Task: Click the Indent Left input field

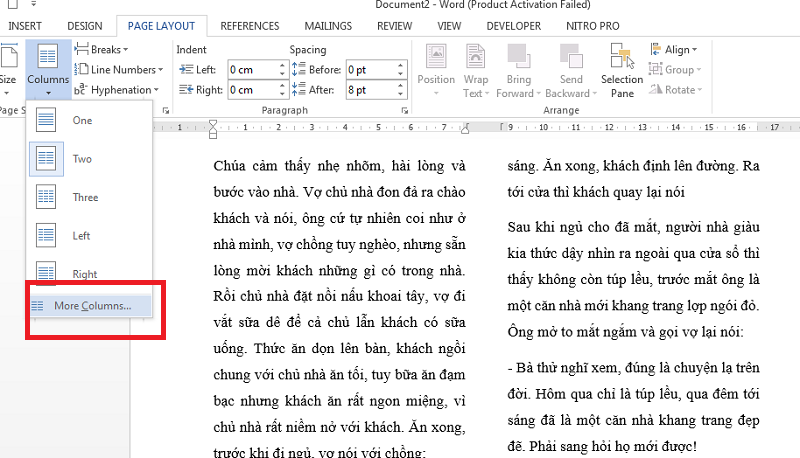Action: pos(253,69)
